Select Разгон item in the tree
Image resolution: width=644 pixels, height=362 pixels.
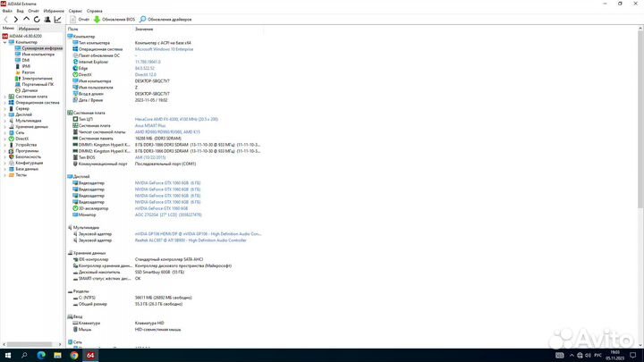pyautogui.click(x=30, y=72)
